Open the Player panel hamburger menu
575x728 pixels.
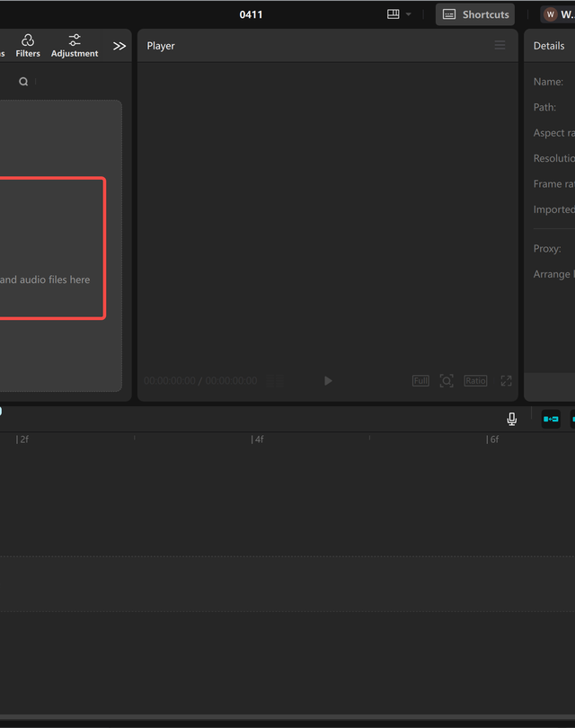pos(500,46)
